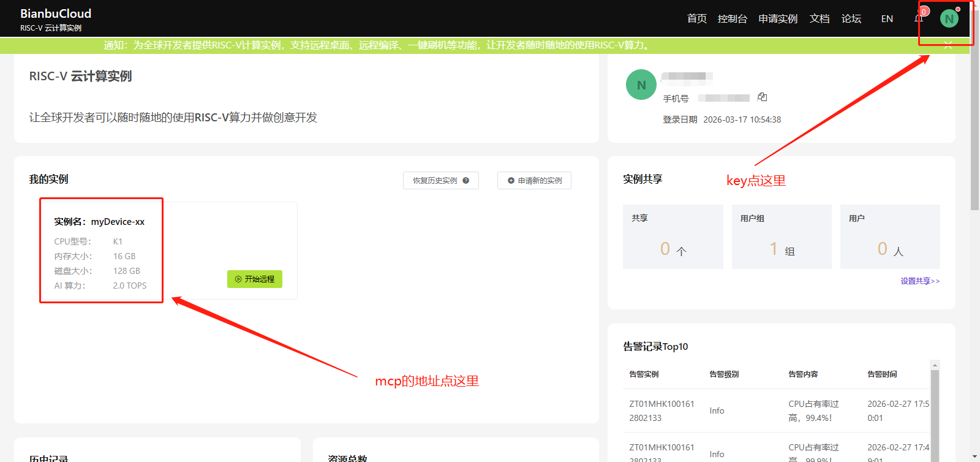980x462 pixels.
Task: Click the green N user avatar in header
Action: (x=949, y=18)
